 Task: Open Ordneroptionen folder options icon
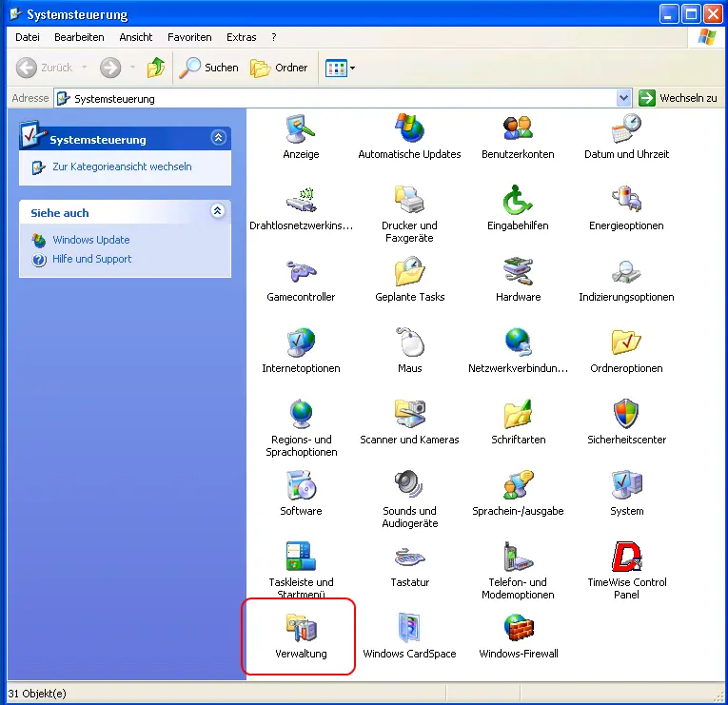[626, 343]
